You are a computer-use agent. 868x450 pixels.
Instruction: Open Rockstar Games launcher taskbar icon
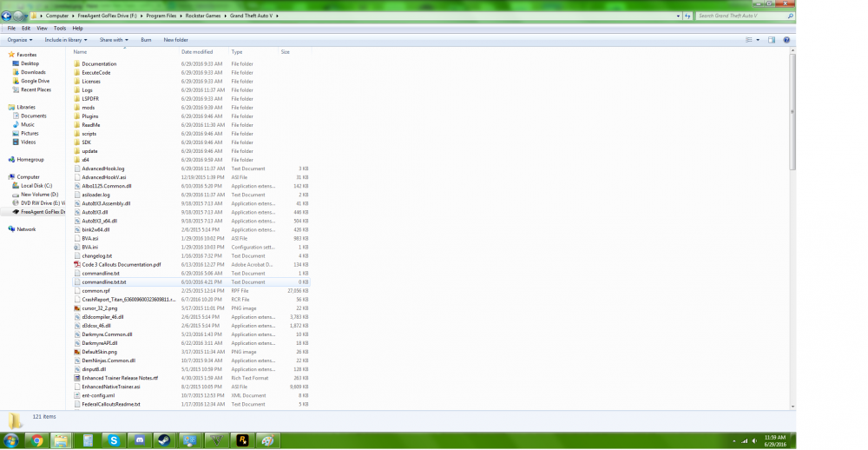point(242,440)
